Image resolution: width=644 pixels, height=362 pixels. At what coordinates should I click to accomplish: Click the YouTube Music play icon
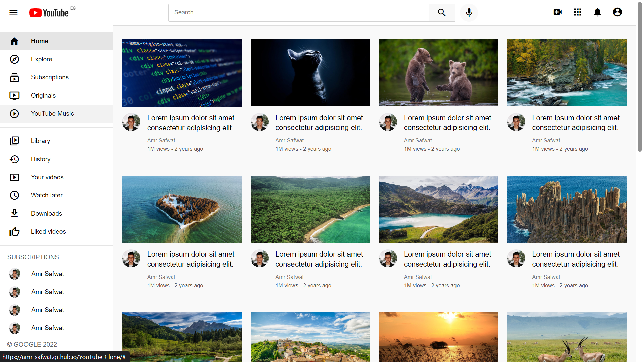(14, 114)
